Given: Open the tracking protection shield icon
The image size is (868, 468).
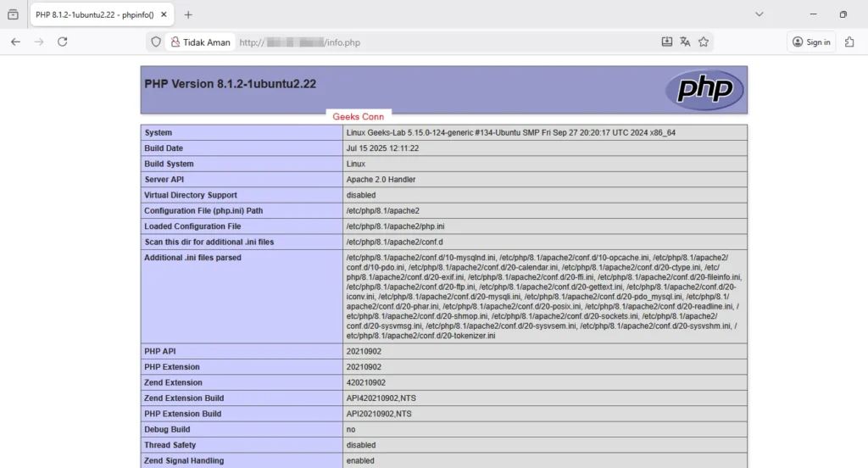Looking at the screenshot, I should pos(156,42).
